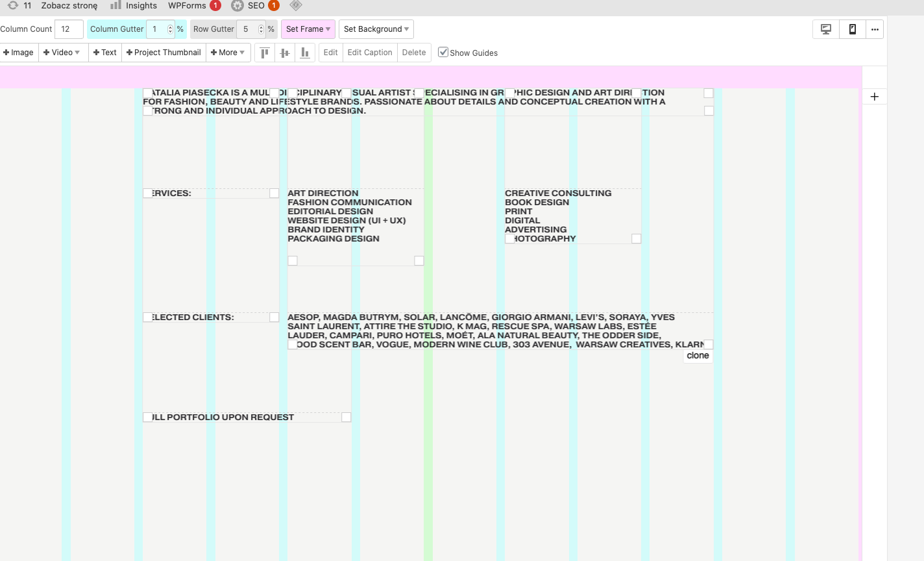Click the plus icon to add a section
Screen dimensions: 924x561
click(x=875, y=96)
